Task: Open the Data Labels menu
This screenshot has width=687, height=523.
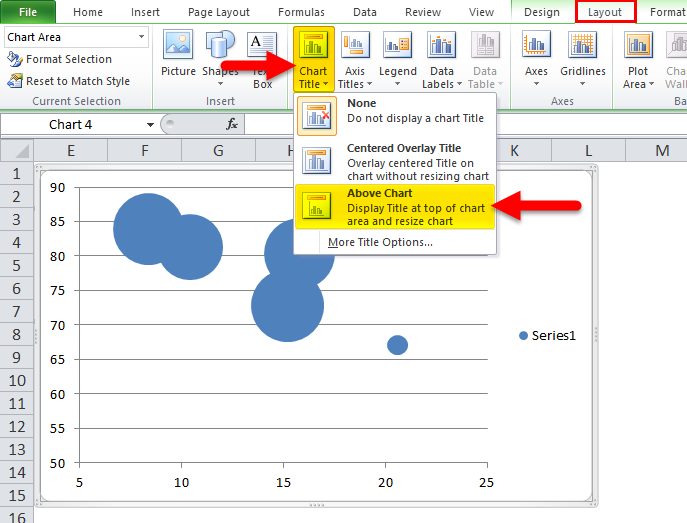Action: coord(442,58)
